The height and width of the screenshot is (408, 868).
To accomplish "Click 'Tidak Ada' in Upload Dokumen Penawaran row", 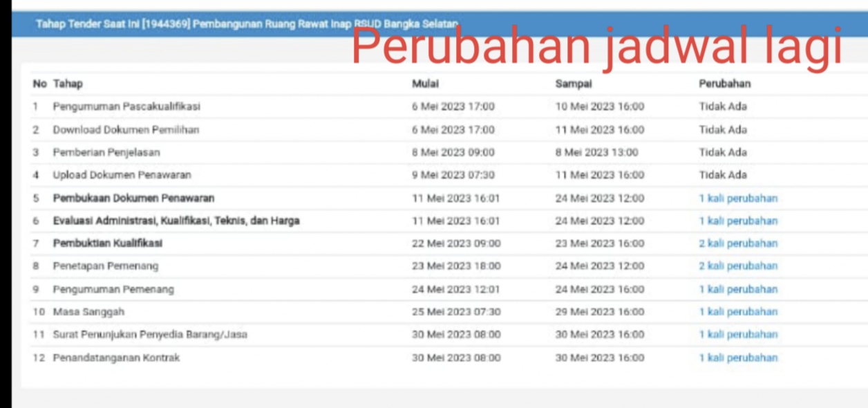I will [723, 175].
